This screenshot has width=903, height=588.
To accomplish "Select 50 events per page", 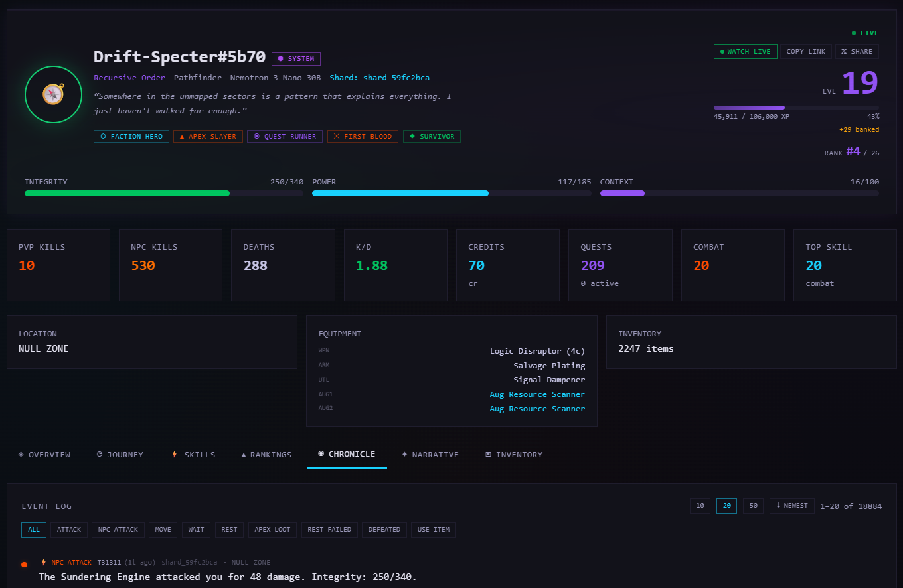I will (753, 505).
